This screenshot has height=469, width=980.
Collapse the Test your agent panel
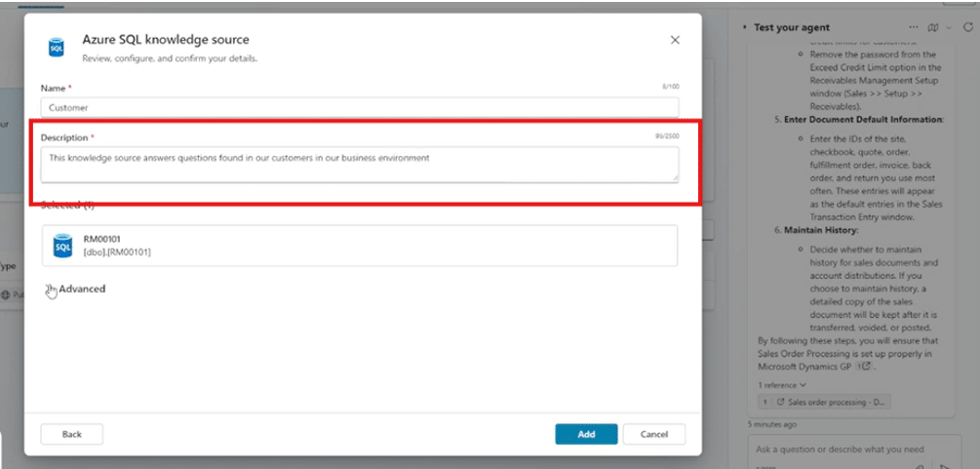coord(745,27)
